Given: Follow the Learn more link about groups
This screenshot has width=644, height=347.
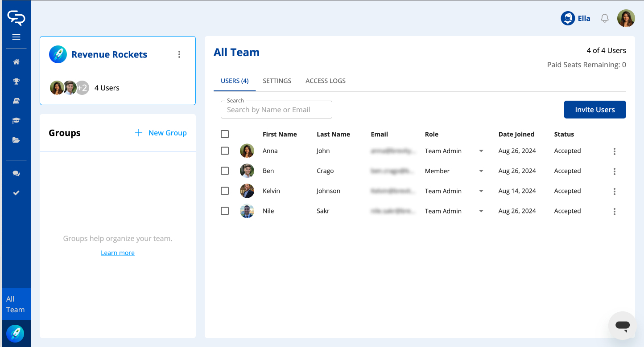Looking at the screenshot, I should point(118,253).
